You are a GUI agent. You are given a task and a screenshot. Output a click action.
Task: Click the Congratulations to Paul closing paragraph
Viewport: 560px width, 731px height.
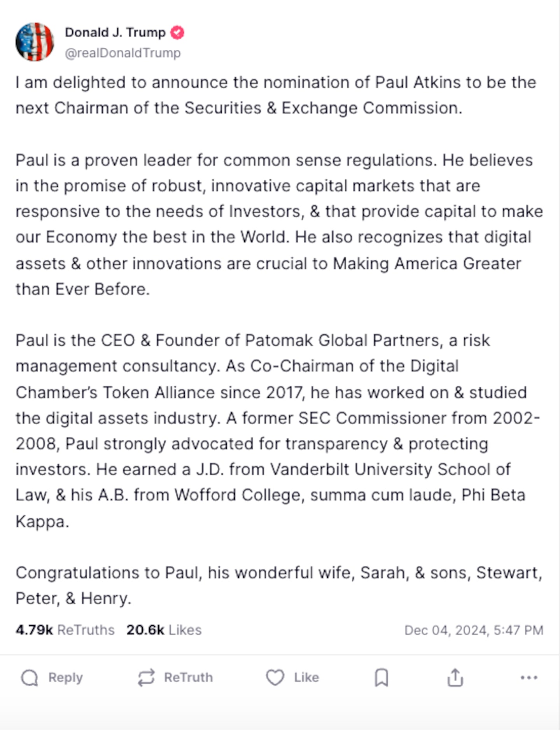pyautogui.click(x=279, y=586)
